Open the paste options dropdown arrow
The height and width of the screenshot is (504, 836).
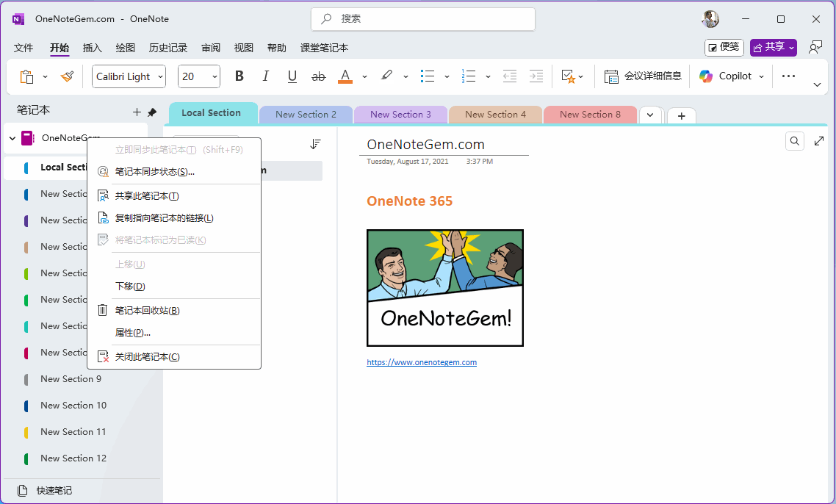45,77
